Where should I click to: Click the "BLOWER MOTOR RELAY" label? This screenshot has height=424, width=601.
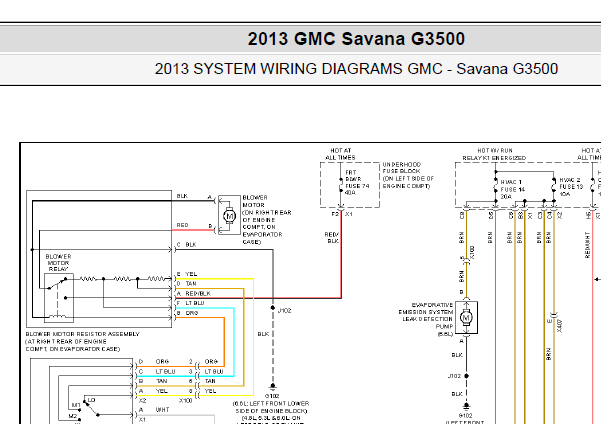[x=58, y=263]
